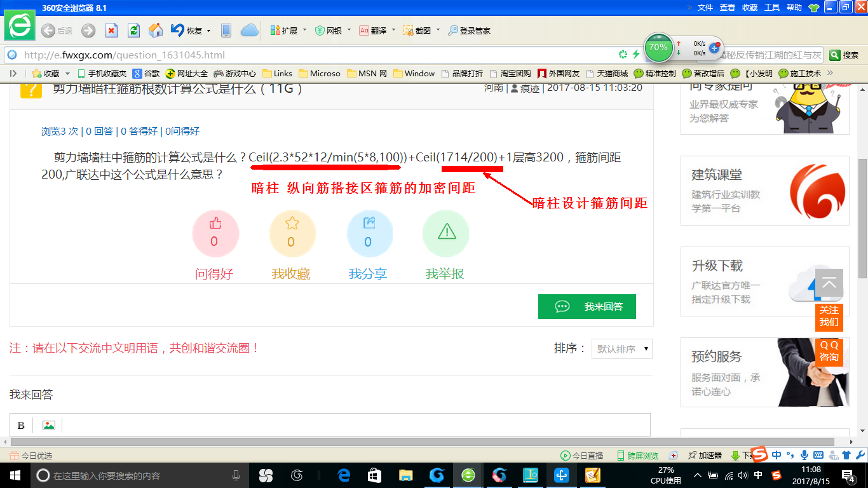
Task: Open Windows Store from the taskbar
Action: [x=375, y=475]
